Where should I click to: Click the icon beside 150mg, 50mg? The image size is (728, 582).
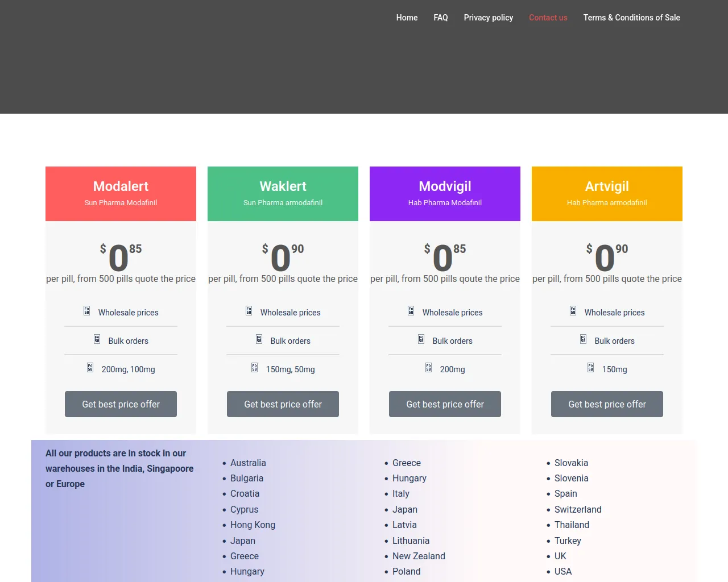click(x=254, y=368)
